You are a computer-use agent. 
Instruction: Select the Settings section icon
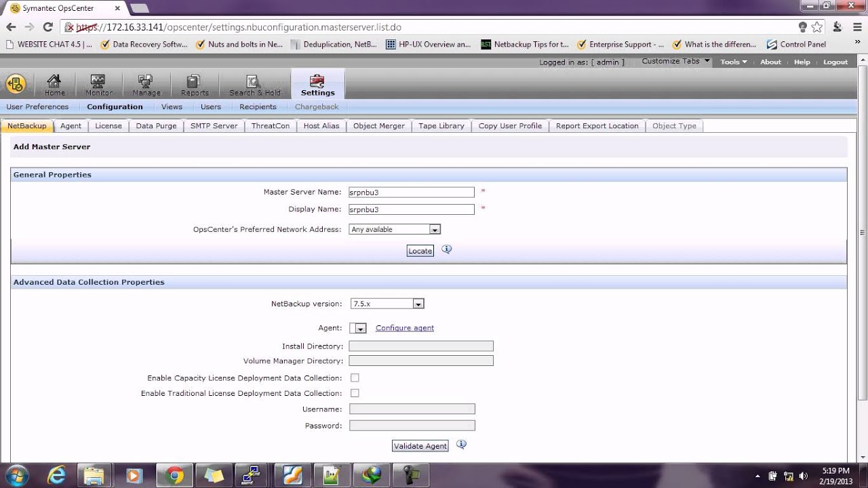317,85
